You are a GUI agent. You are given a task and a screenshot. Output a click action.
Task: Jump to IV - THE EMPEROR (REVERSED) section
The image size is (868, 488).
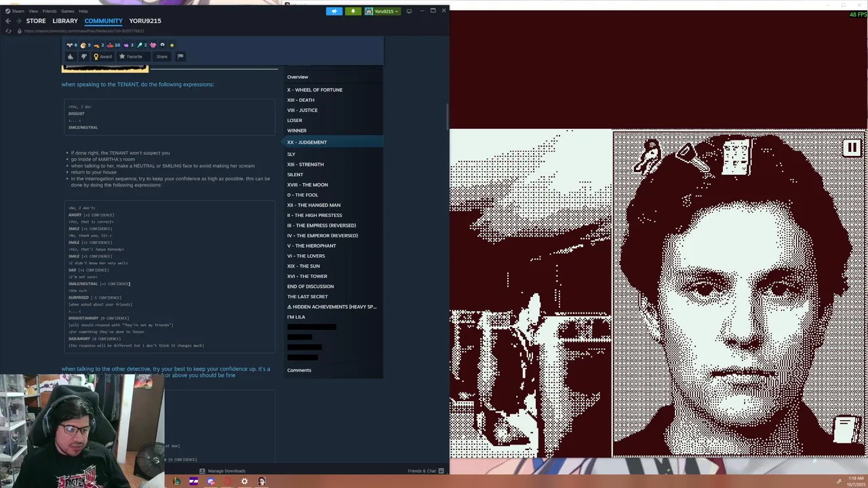322,236
